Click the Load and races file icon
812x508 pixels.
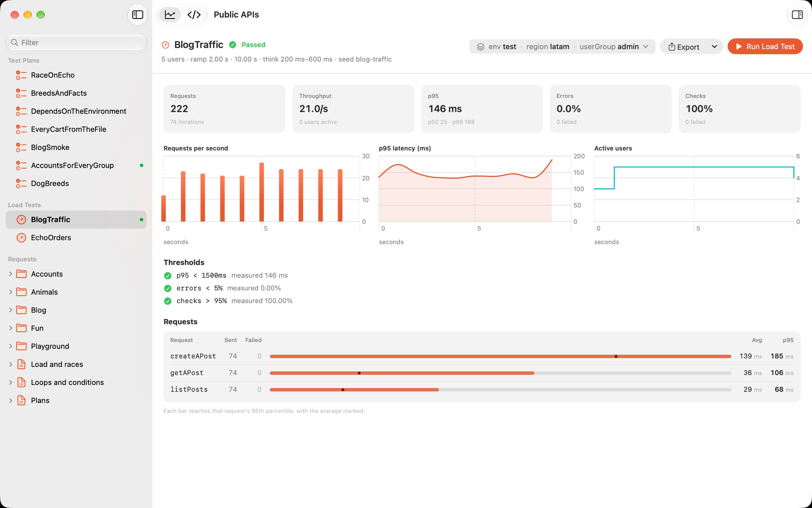[x=21, y=364]
